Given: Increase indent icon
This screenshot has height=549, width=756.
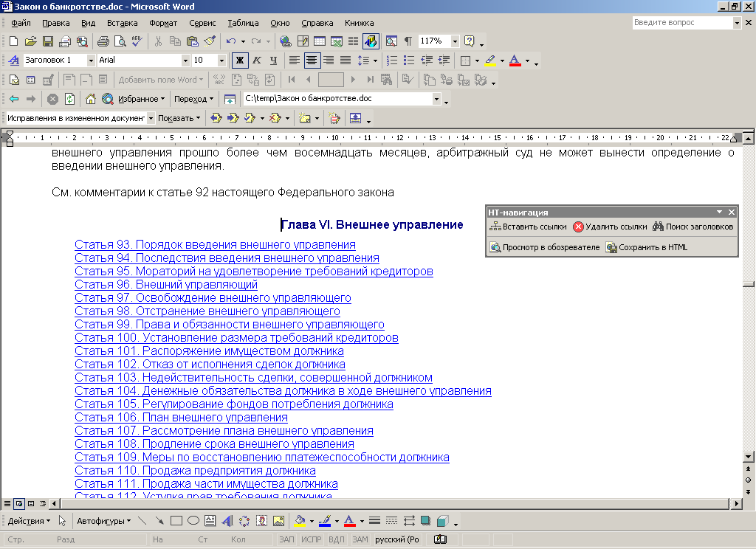Looking at the screenshot, I should click(444, 61).
